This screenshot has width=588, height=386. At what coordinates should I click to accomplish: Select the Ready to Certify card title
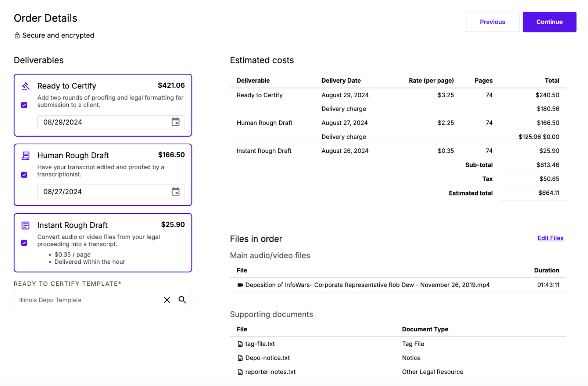(67, 86)
